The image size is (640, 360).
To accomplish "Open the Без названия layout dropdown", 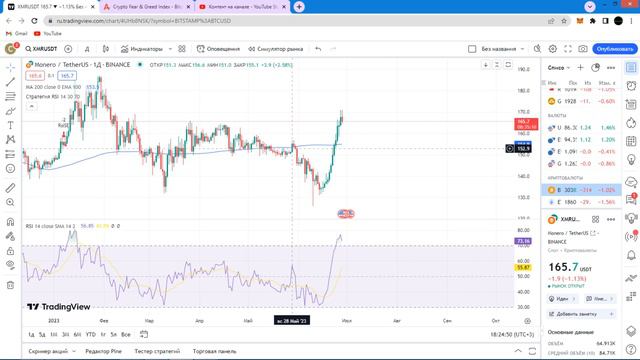I will (x=502, y=49).
